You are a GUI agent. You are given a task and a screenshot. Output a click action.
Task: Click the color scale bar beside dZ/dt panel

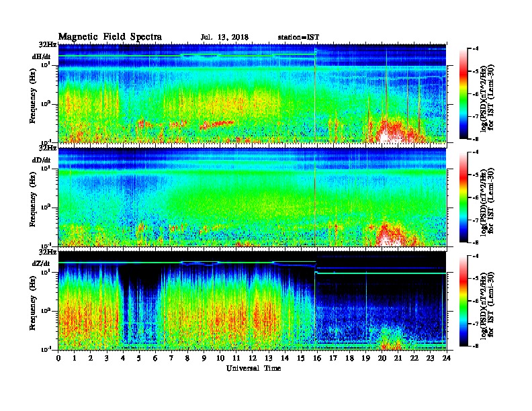pyautogui.click(x=463, y=301)
